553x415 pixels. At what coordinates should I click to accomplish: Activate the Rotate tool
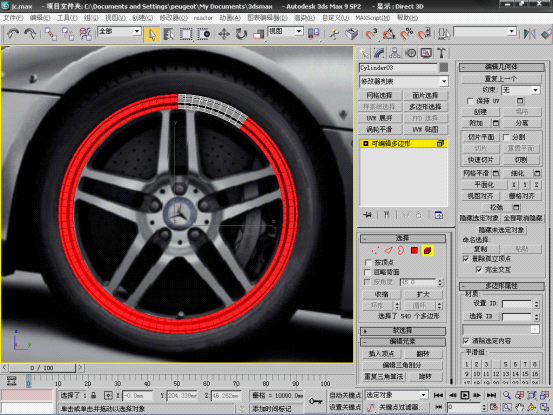click(x=241, y=34)
